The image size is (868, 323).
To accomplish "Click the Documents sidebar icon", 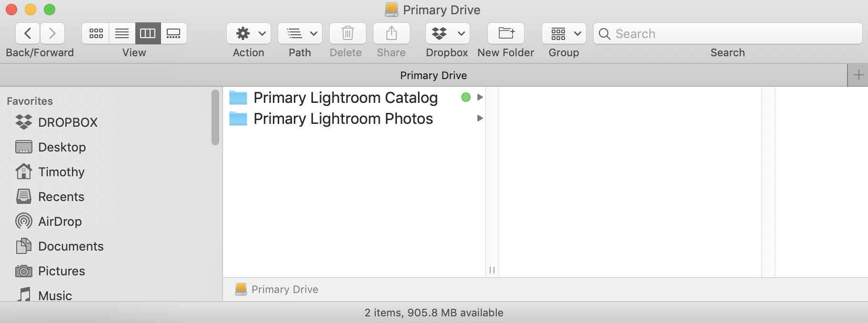I will [x=24, y=246].
